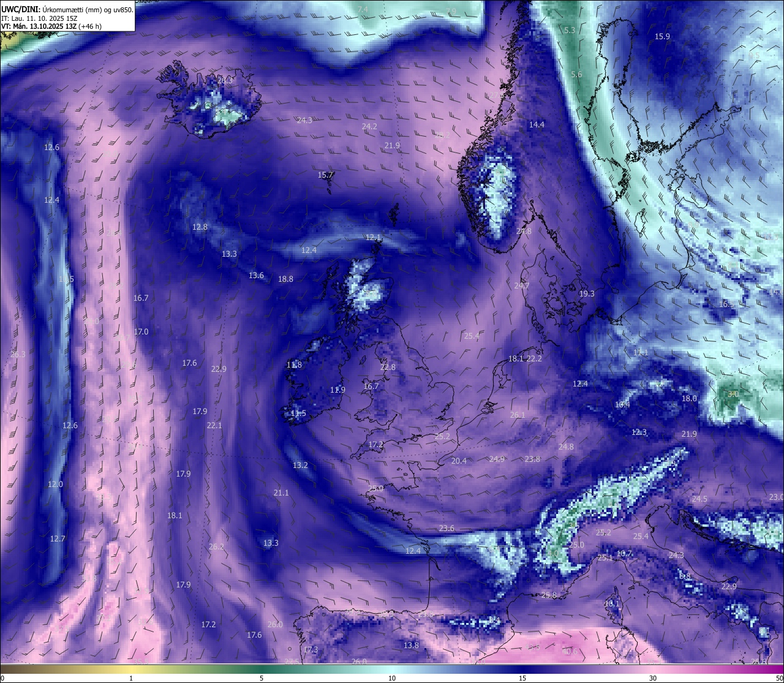Click the 12.3 value label
Viewport: 784px width, 683px height.
pos(639,432)
